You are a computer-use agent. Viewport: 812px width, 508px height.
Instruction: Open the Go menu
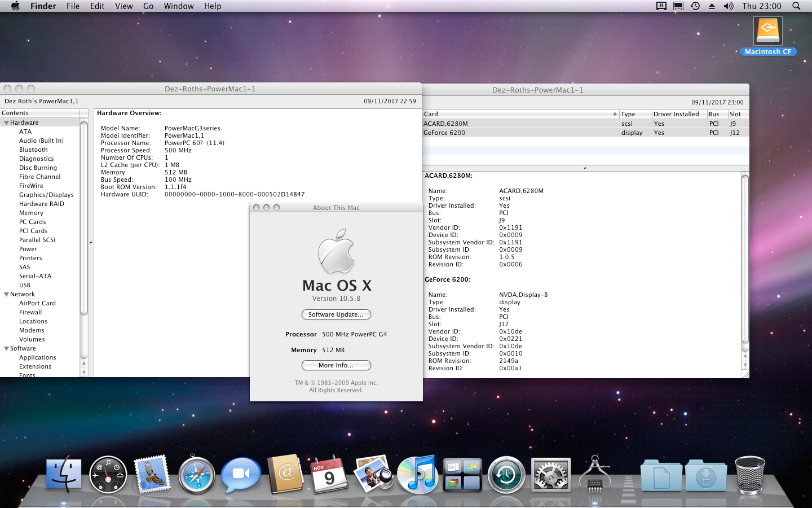[148, 6]
